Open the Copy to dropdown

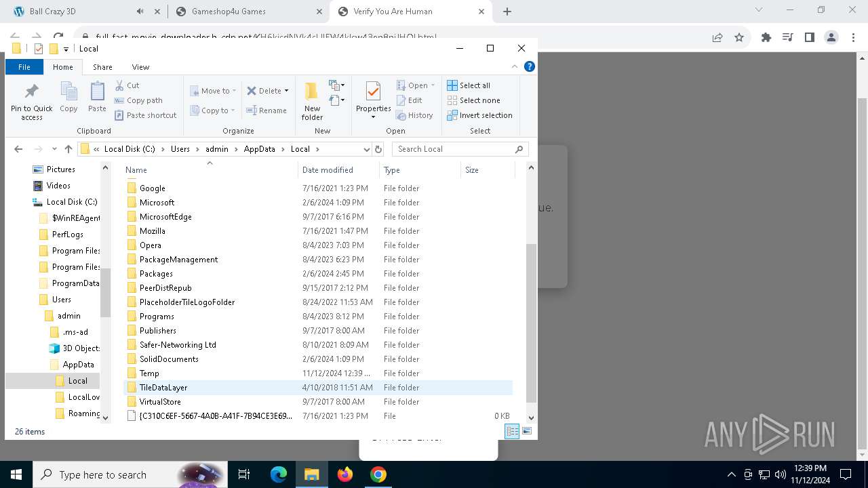[x=212, y=110]
